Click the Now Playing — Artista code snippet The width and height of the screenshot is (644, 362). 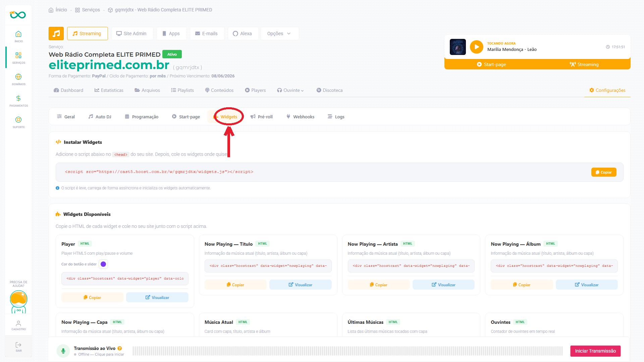click(x=411, y=266)
